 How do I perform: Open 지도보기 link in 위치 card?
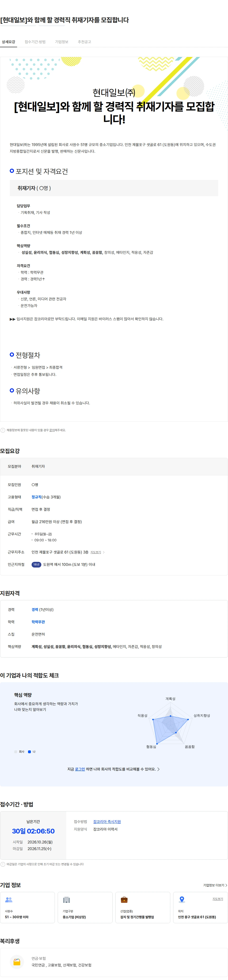point(218,899)
